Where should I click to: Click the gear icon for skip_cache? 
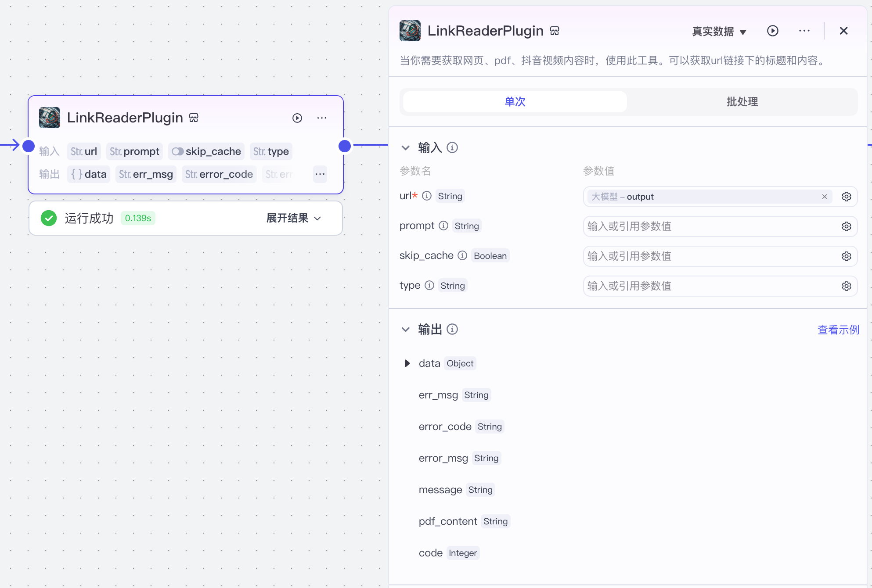coord(846,256)
